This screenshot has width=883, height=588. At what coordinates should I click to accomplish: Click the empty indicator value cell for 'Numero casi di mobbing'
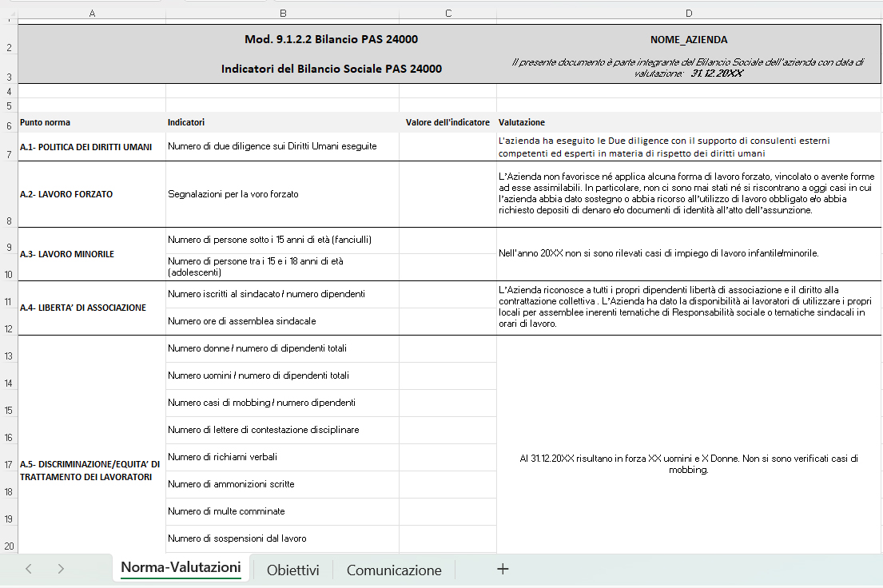coord(447,403)
